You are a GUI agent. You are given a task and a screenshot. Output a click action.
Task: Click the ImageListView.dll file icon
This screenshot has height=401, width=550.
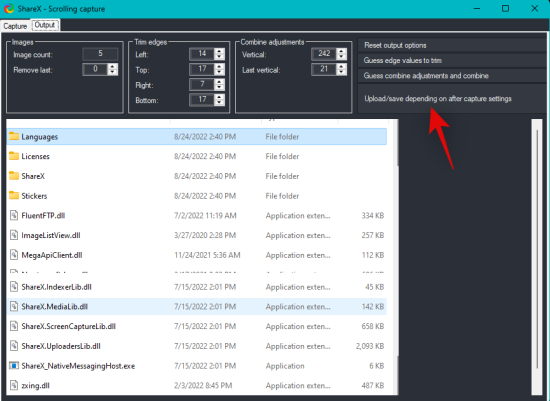14,235
